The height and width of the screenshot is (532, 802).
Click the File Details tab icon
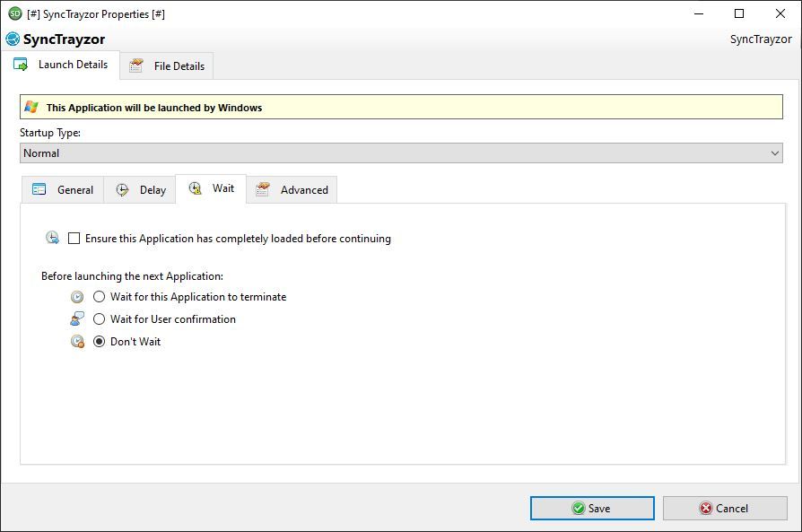point(136,65)
